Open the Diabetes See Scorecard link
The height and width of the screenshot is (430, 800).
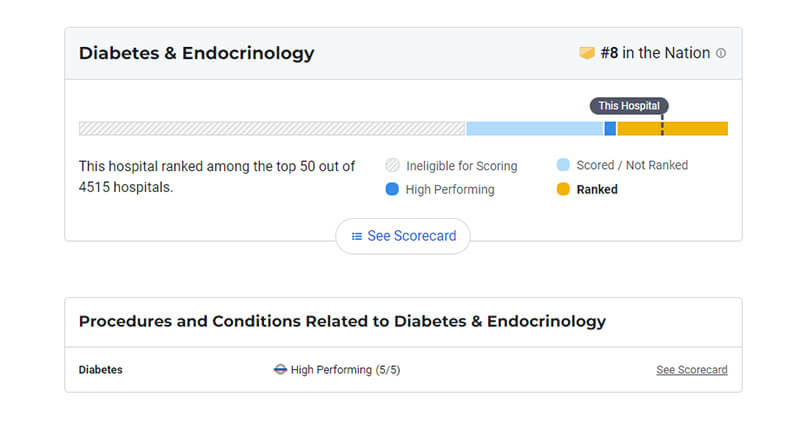pyautogui.click(x=692, y=370)
